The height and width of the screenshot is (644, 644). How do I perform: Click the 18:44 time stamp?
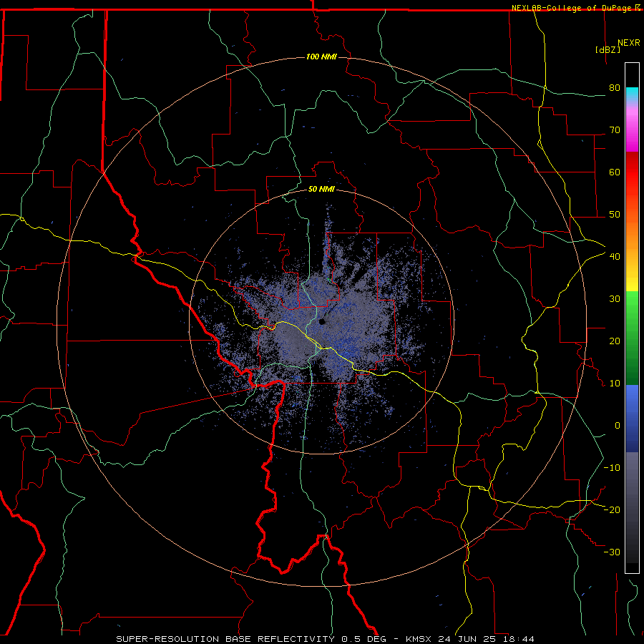coord(517,639)
